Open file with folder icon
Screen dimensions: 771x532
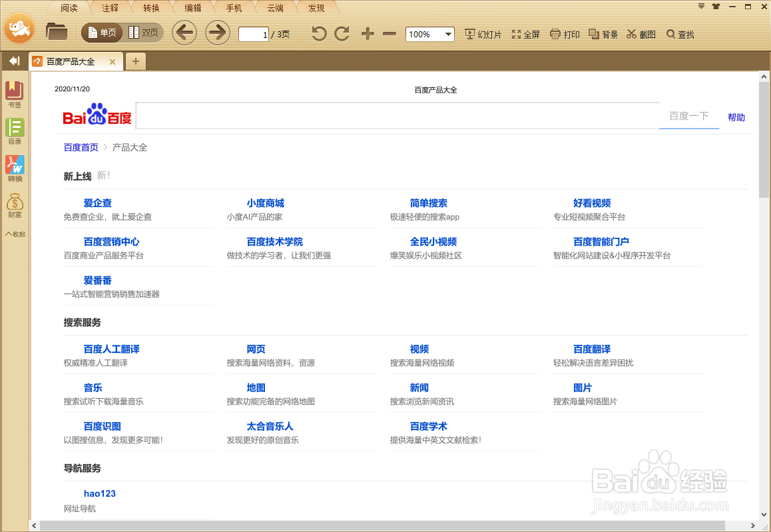(x=57, y=32)
